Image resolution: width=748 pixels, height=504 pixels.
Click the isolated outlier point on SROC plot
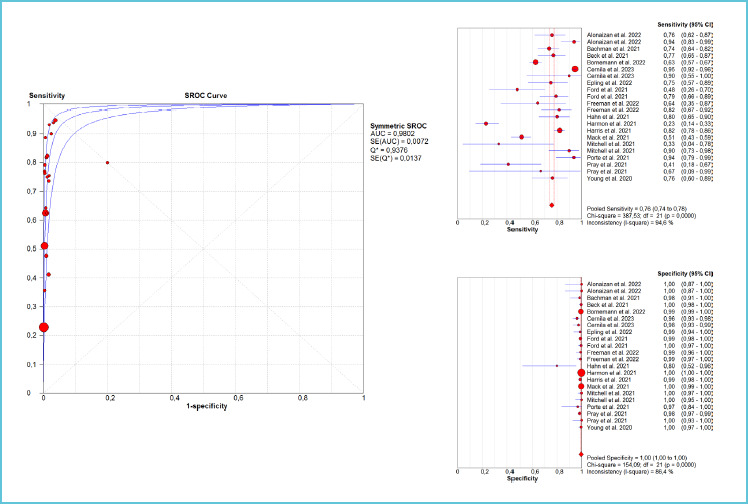(x=107, y=162)
